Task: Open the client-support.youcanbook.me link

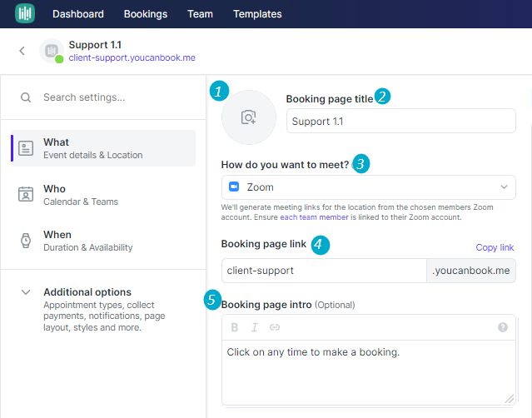Action: point(132,57)
